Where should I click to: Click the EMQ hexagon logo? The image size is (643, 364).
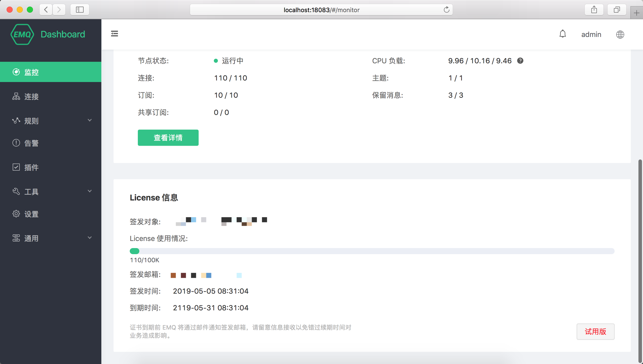(x=22, y=34)
